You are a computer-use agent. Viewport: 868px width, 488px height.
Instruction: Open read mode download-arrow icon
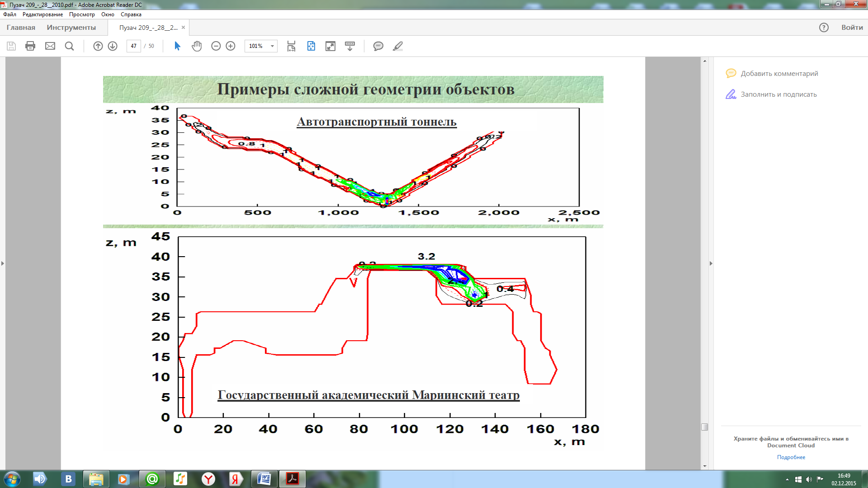350,46
